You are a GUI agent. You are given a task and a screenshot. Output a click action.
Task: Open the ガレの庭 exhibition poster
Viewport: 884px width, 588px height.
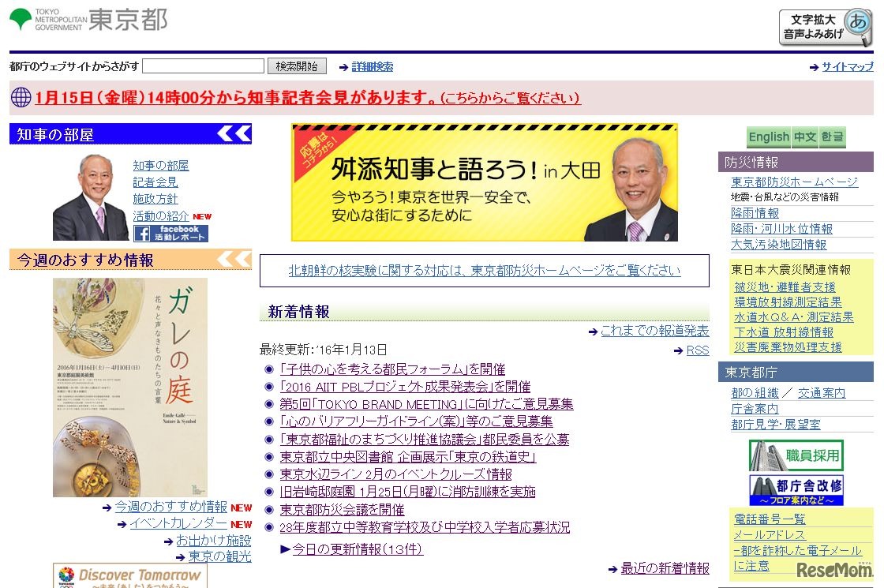click(x=130, y=388)
